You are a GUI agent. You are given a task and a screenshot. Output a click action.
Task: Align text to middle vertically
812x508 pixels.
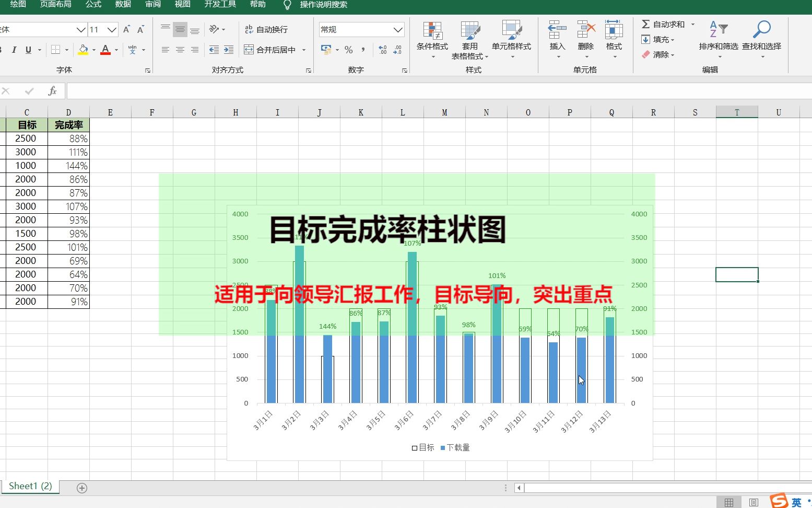pyautogui.click(x=180, y=29)
